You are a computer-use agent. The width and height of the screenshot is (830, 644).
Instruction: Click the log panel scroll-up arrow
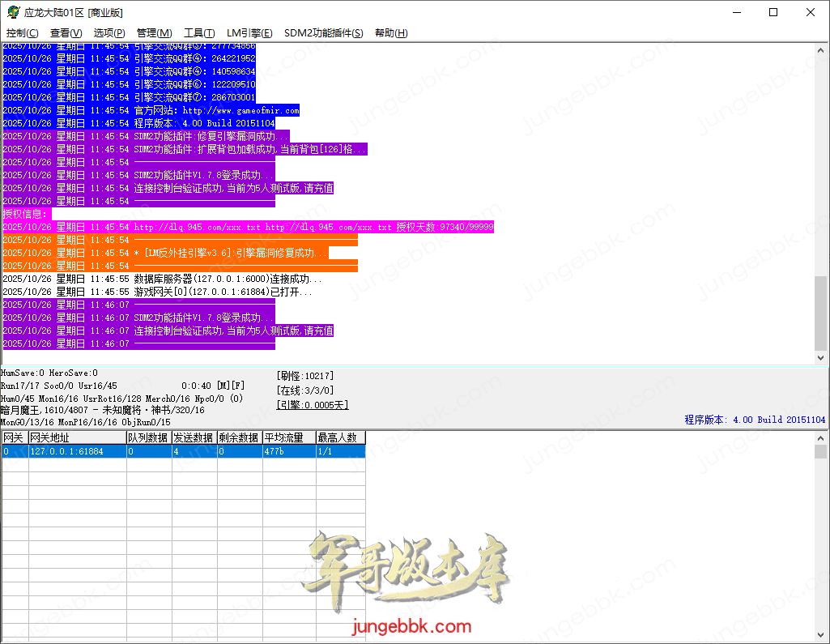(821, 49)
